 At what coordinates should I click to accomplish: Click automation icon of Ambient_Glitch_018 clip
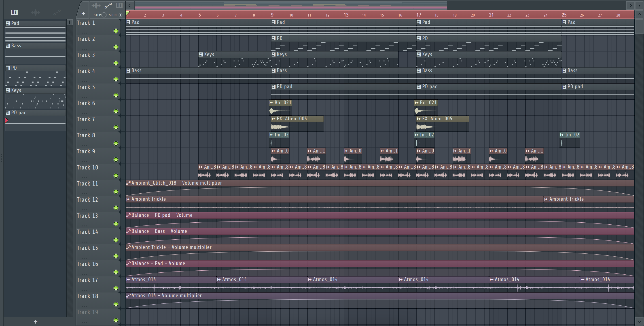pos(128,183)
